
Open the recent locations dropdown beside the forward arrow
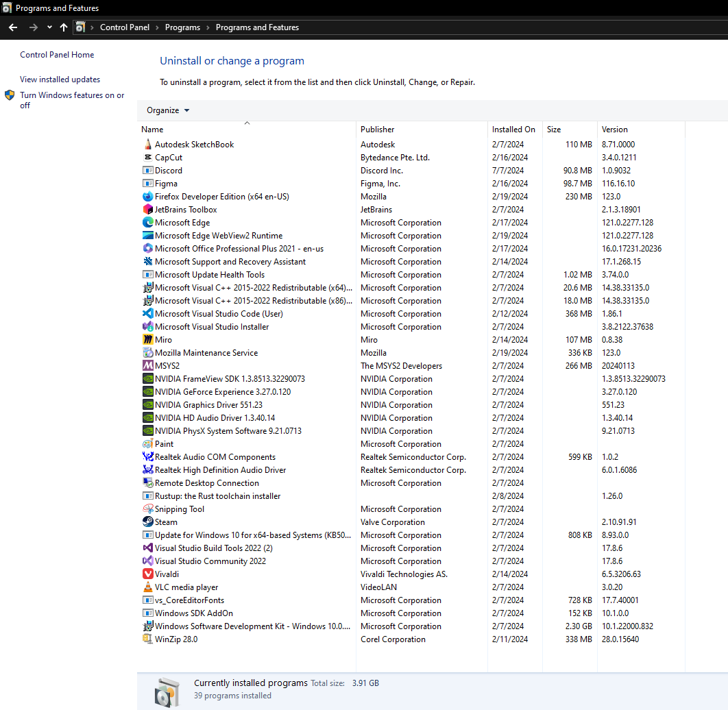coord(48,27)
